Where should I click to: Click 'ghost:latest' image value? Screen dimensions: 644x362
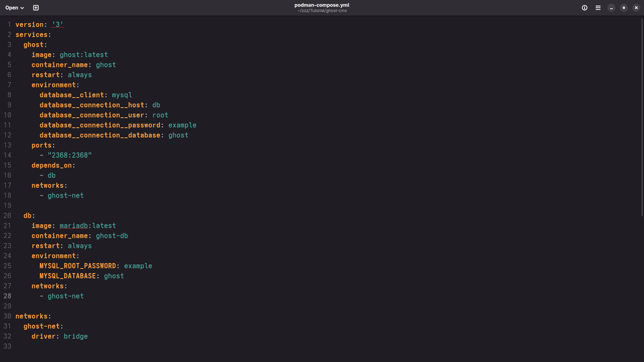pos(84,55)
